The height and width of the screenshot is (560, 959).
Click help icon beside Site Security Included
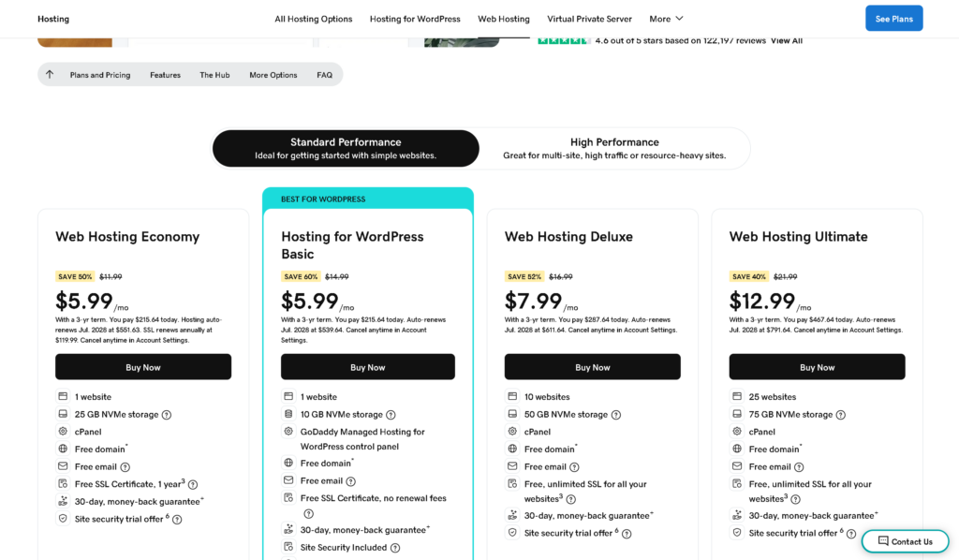click(395, 548)
